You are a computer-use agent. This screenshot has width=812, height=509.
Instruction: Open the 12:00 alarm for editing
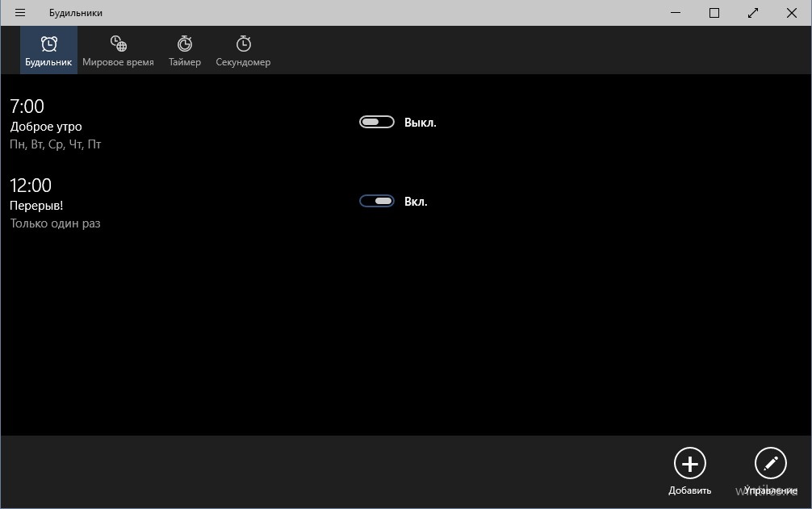(x=31, y=186)
